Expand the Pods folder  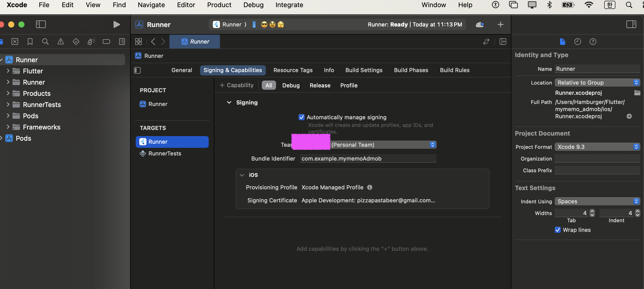(8, 116)
